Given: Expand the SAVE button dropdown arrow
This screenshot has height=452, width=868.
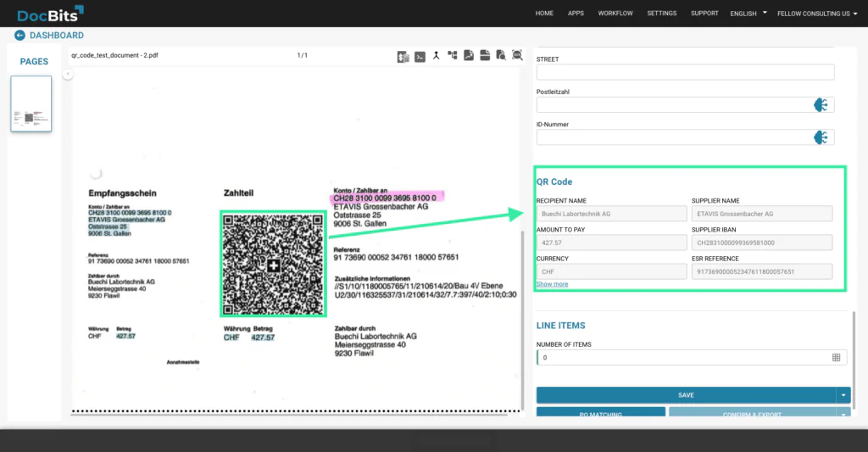Looking at the screenshot, I should pos(843,395).
